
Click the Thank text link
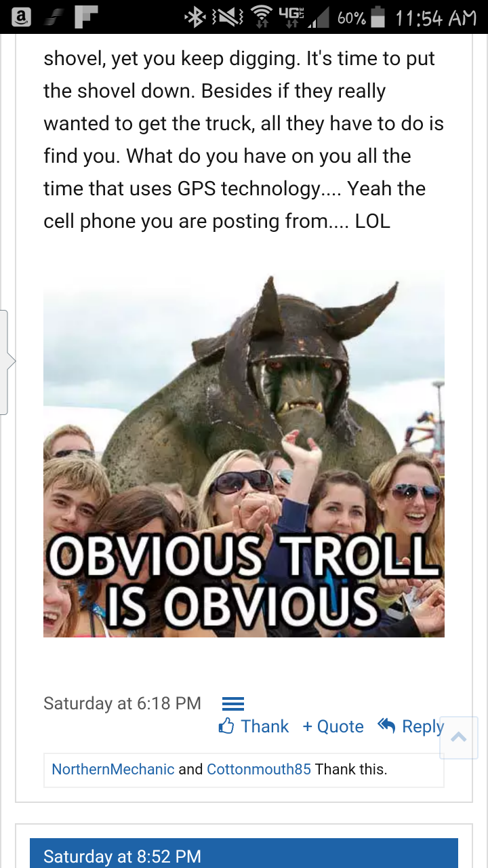[265, 726]
